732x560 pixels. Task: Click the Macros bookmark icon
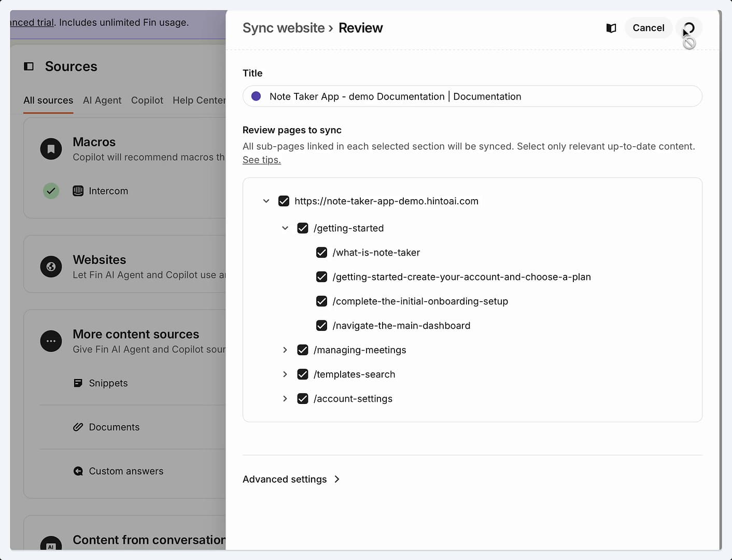point(51,149)
